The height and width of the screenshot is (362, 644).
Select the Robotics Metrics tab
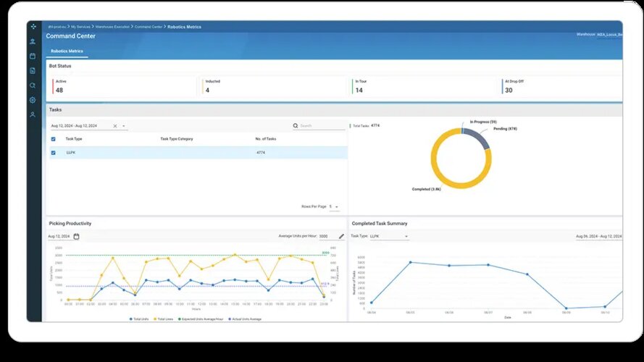click(67, 51)
